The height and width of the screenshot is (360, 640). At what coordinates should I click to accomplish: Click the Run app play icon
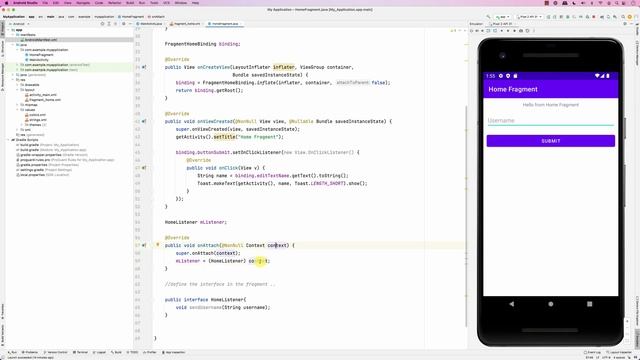(x=548, y=17)
